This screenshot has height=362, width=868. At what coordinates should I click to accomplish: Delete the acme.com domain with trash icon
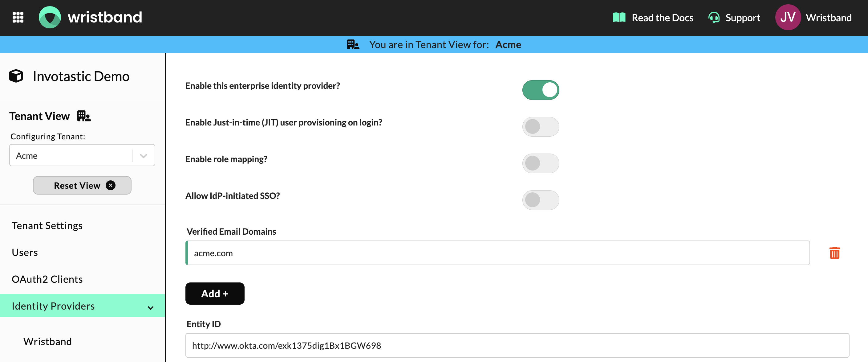(834, 253)
